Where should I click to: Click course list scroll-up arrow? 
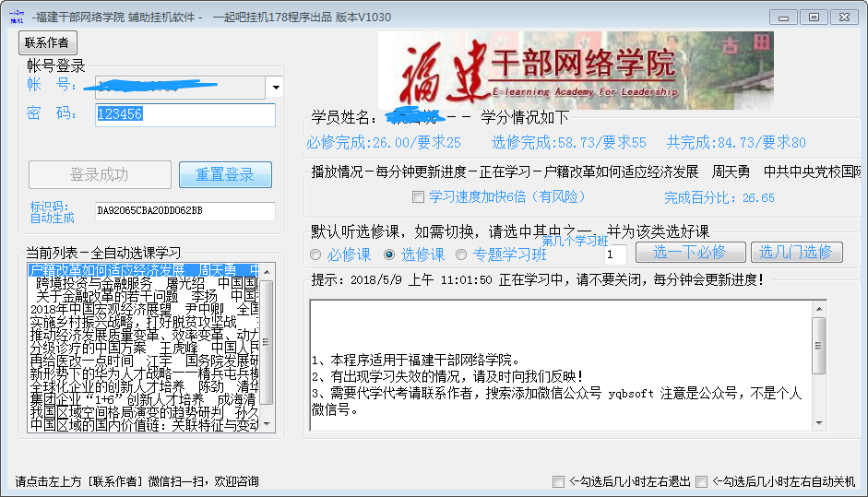point(267,271)
